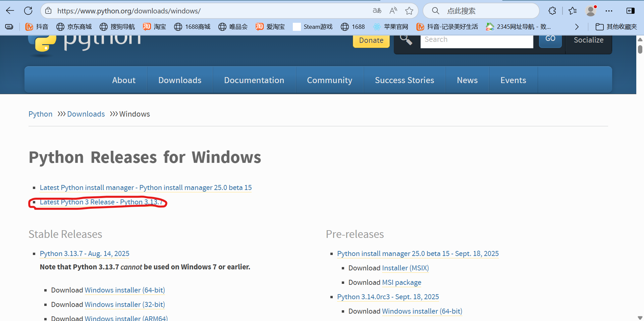Open the 搜狗导航 bookmark
Viewport: 644px width, 321px height.
pos(117,27)
